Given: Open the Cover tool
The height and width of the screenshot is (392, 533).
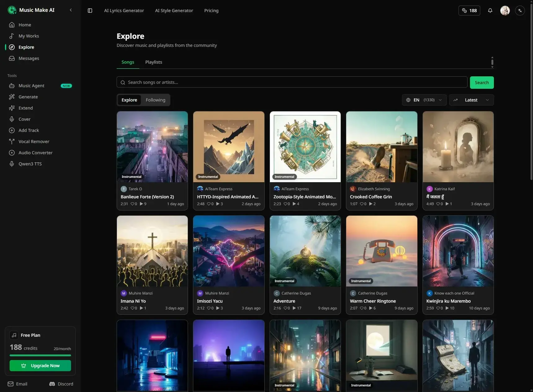Looking at the screenshot, I should point(40,119).
